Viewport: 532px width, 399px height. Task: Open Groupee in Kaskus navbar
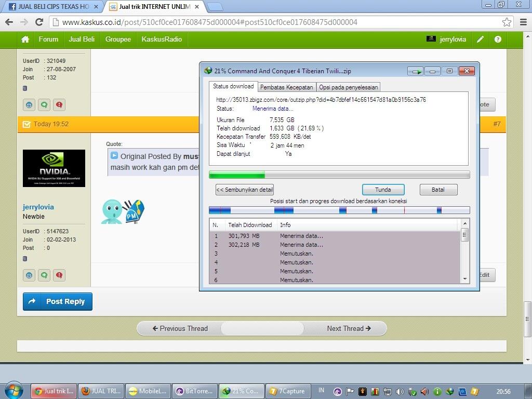tap(118, 39)
